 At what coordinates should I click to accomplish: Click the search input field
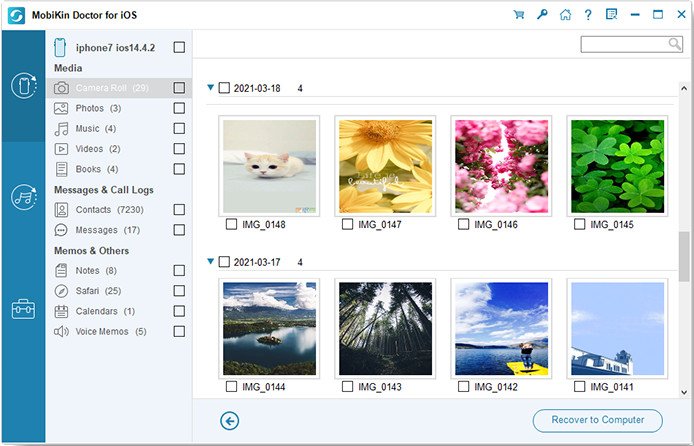tap(631, 44)
